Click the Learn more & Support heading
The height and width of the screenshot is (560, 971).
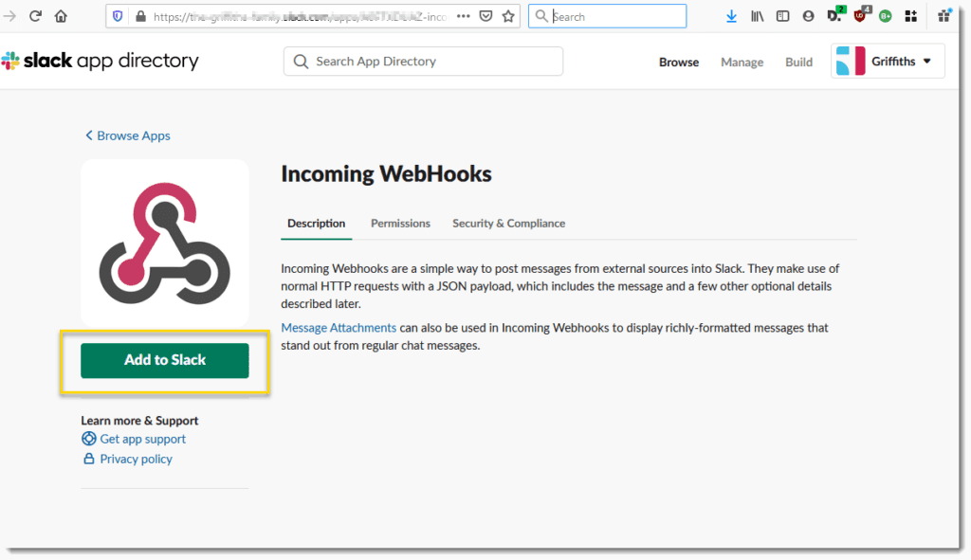[139, 420]
